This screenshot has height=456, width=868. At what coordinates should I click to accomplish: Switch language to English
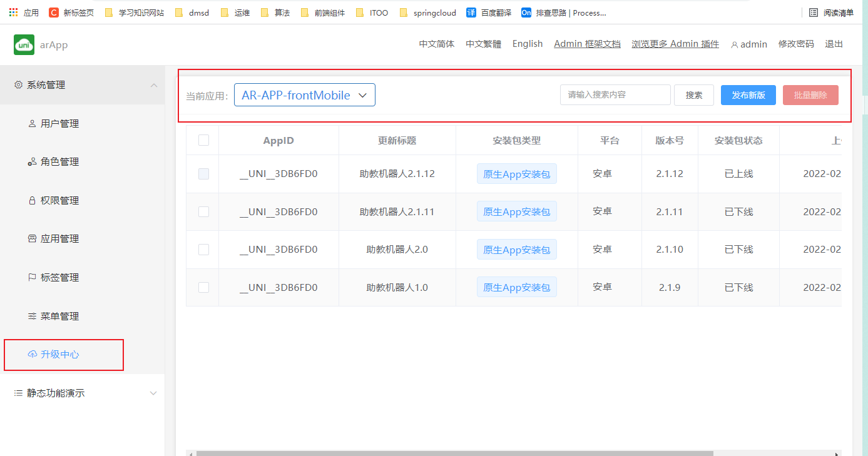click(528, 44)
